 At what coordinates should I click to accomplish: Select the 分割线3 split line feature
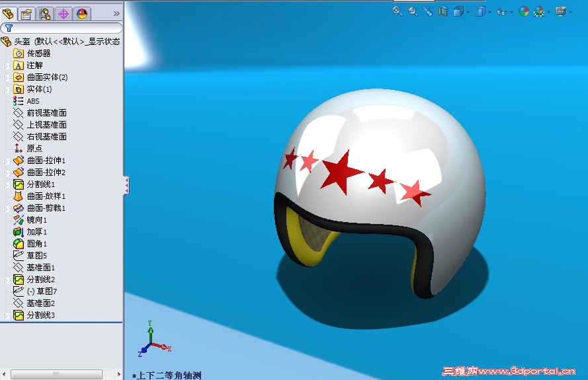point(34,315)
